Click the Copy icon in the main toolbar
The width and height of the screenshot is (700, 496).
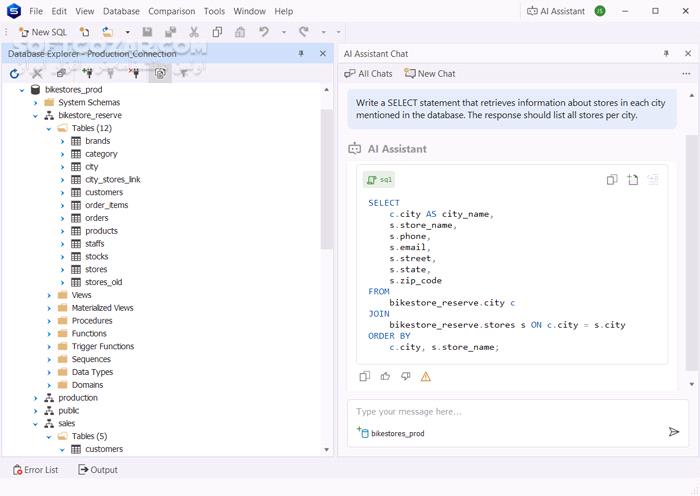coord(217,32)
